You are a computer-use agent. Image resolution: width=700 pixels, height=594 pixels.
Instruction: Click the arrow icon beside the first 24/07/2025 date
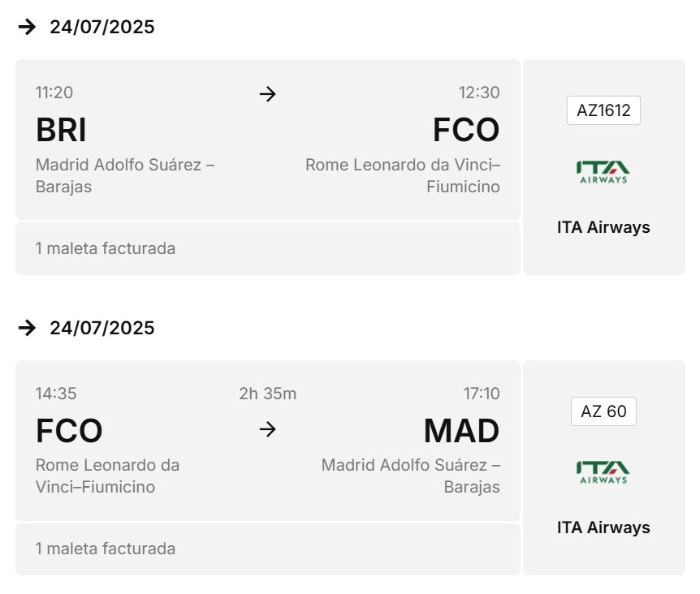tap(27, 27)
